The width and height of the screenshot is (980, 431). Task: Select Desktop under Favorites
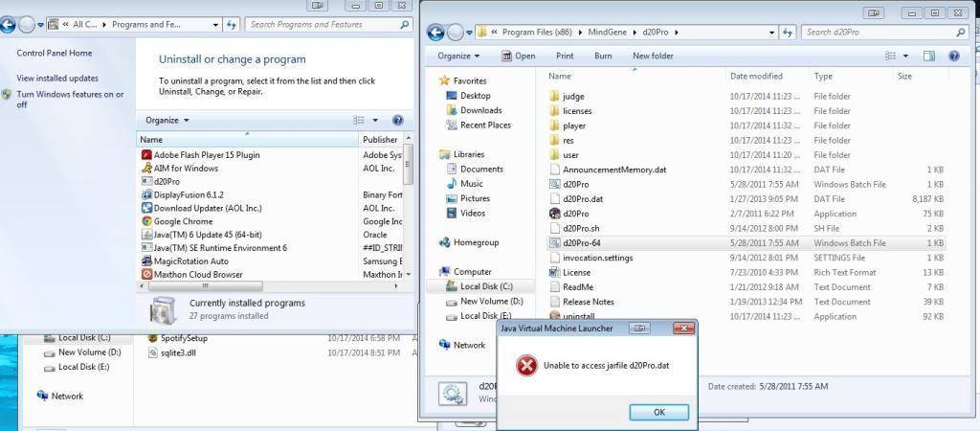[x=469, y=96]
